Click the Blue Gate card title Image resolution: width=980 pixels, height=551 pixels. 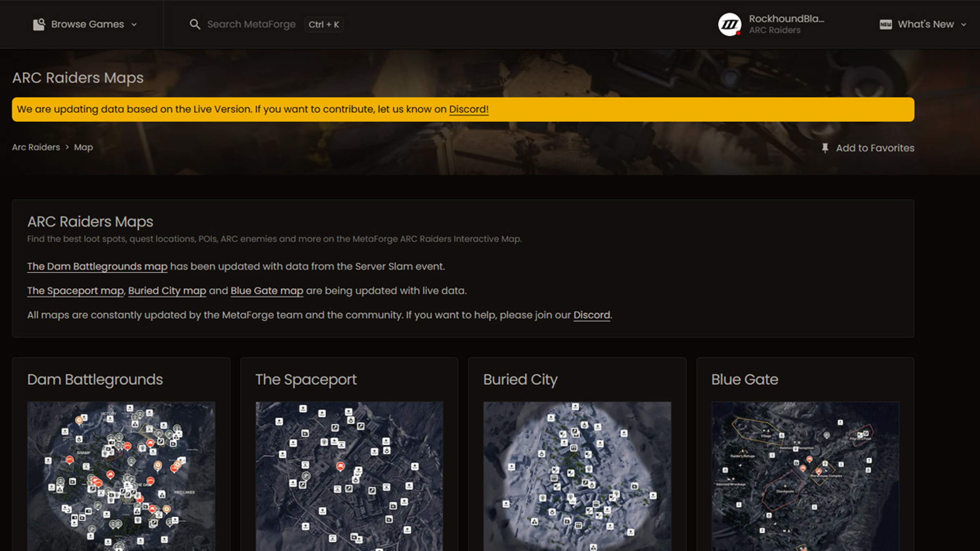click(744, 380)
